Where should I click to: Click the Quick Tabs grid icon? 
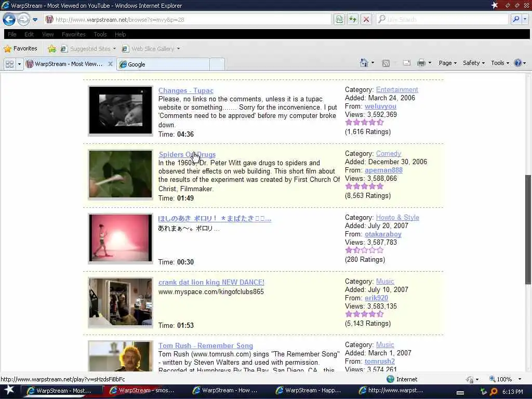tap(9, 64)
